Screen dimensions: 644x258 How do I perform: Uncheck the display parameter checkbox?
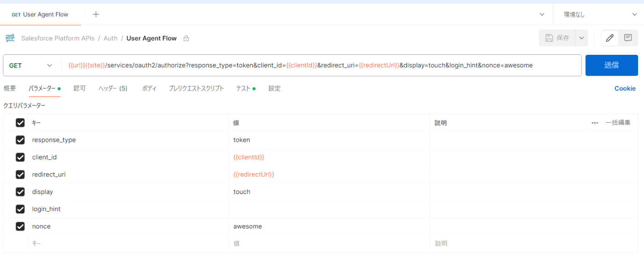(20, 192)
